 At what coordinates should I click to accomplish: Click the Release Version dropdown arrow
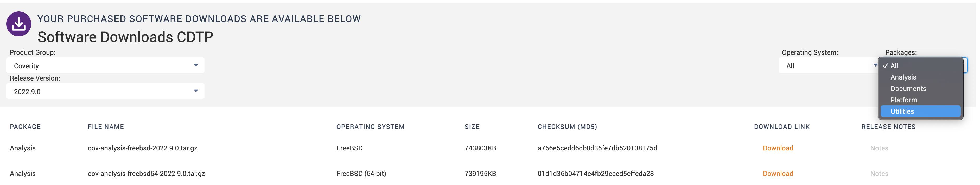click(196, 91)
